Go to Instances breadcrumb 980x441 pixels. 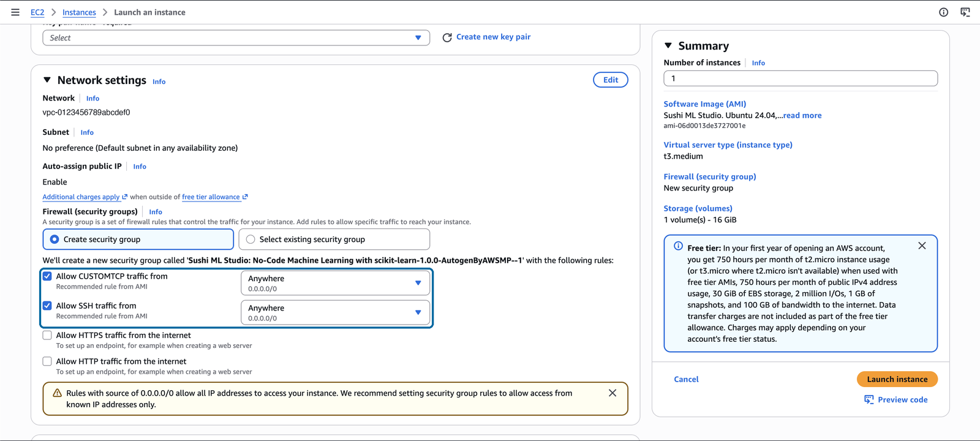(79, 12)
